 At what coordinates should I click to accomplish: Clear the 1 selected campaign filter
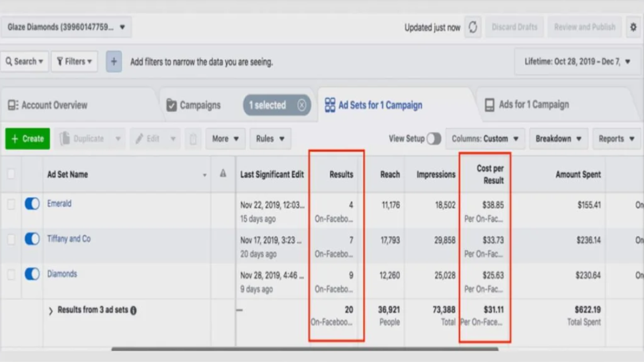click(302, 105)
